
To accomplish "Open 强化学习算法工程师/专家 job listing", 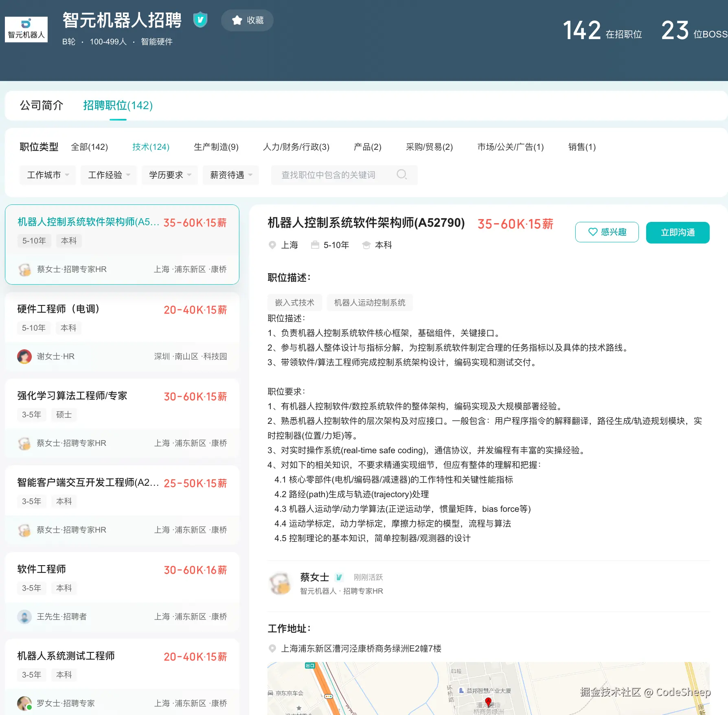I will tap(72, 396).
